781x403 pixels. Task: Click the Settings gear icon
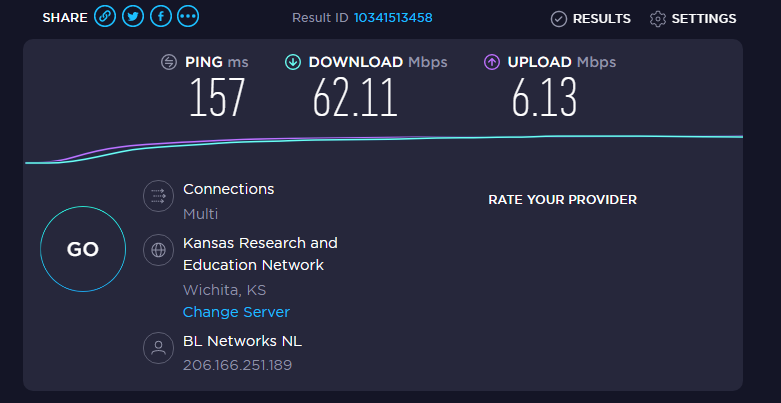tap(657, 19)
